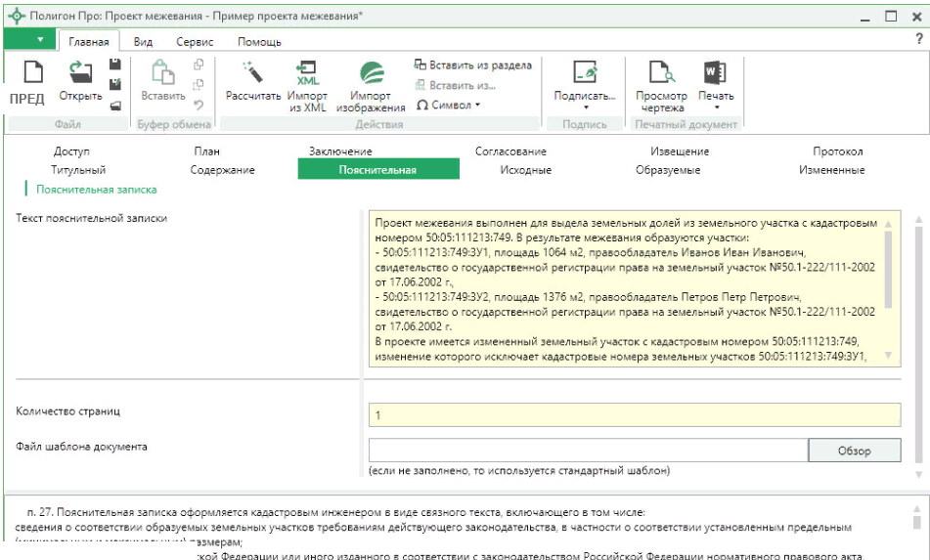This screenshot has height=560, width=930.
Task: Click the Импорт из XML icon
Action: coord(307,73)
